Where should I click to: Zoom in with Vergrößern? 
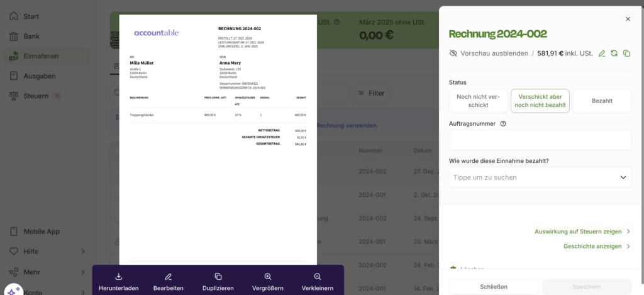click(x=268, y=282)
